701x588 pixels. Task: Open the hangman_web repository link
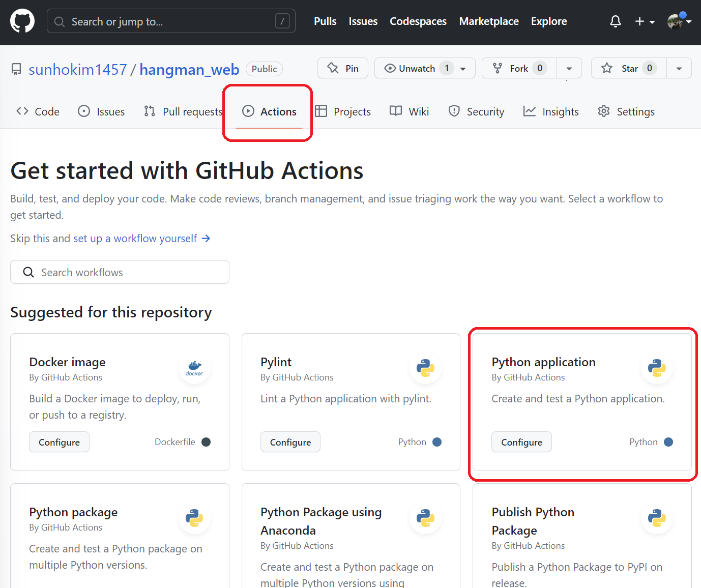pos(189,69)
